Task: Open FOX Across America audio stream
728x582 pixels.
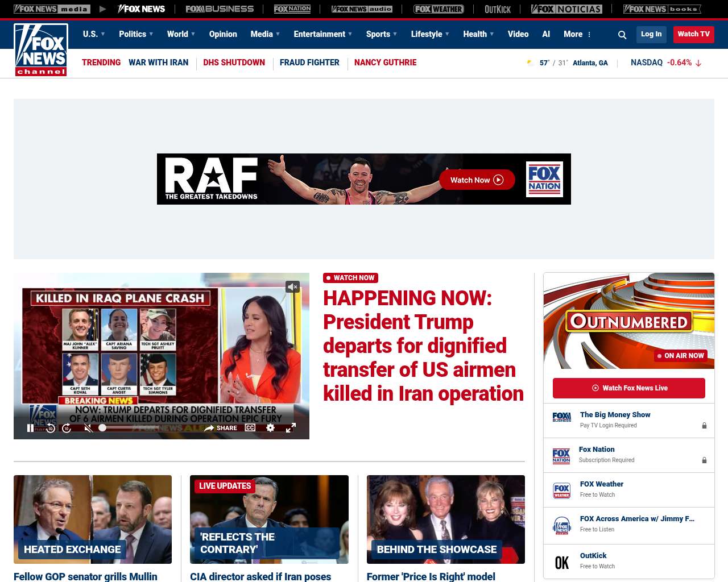Action: [x=629, y=526]
